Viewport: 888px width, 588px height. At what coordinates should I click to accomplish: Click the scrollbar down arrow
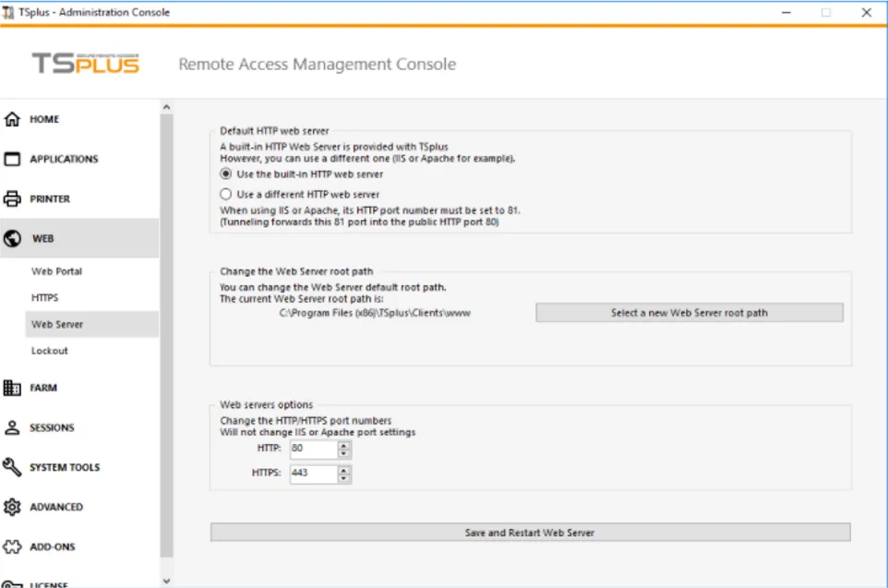pyautogui.click(x=166, y=581)
